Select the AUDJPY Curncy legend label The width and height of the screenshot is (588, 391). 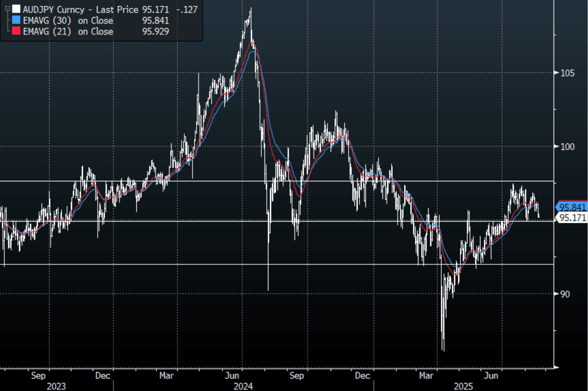point(53,9)
